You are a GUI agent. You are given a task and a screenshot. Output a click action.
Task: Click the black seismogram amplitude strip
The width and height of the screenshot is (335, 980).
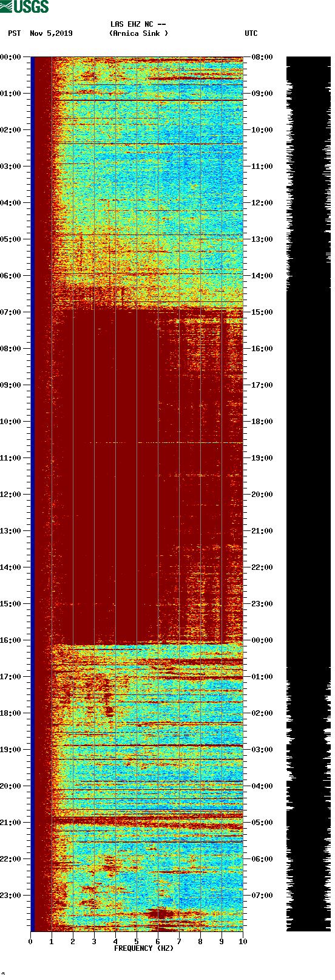click(308, 494)
